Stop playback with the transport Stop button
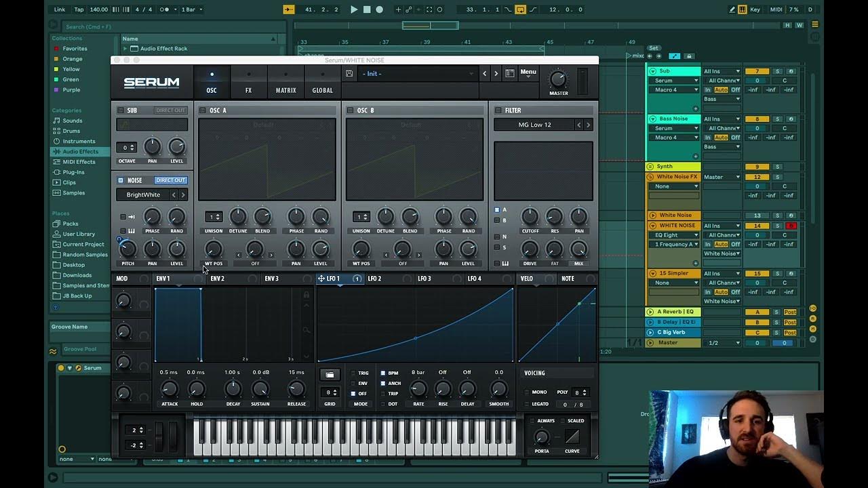 click(x=367, y=9)
